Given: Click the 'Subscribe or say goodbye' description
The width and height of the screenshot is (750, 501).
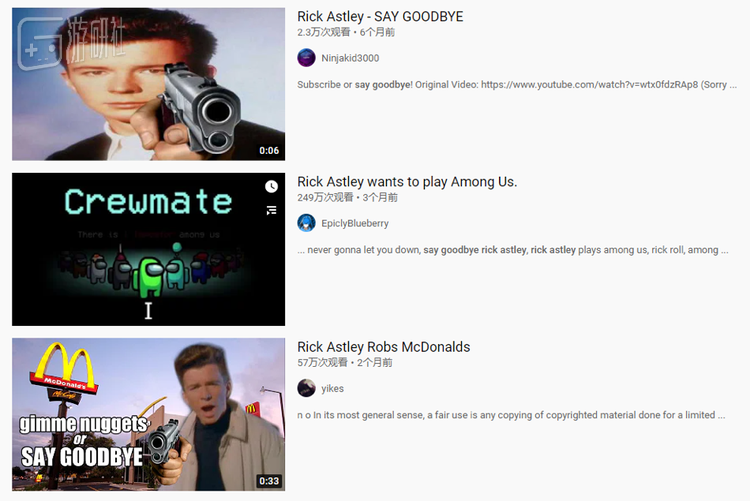Looking at the screenshot, I should tap(517, 85).
